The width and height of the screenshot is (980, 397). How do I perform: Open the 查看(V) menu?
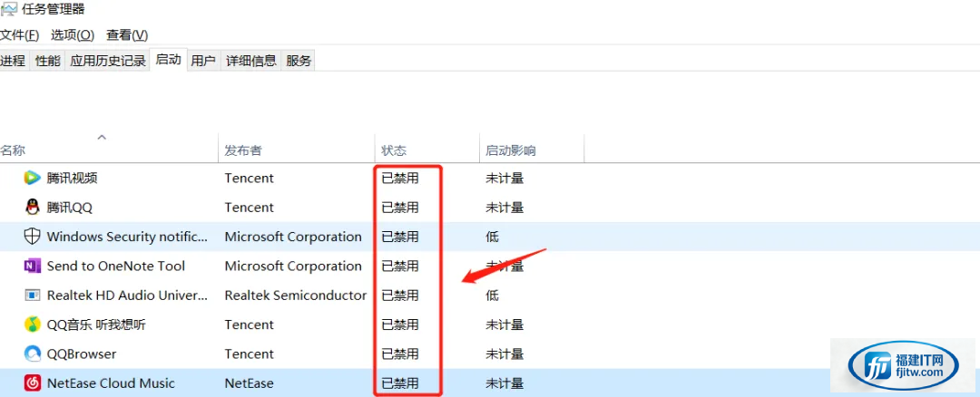127,34
